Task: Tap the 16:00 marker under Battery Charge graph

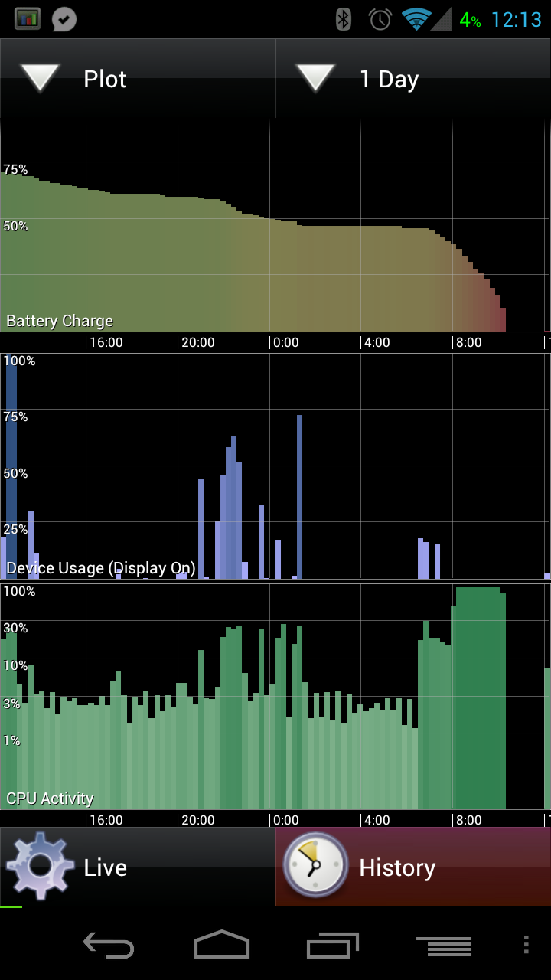Action: coord(106,342)
